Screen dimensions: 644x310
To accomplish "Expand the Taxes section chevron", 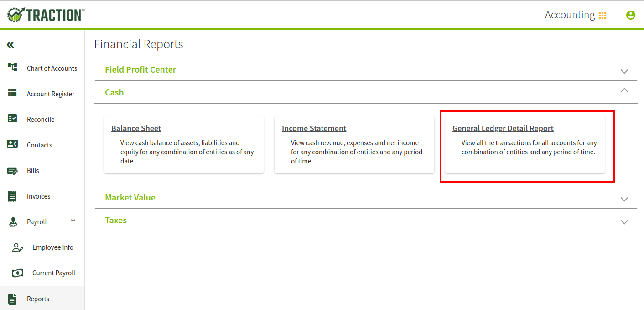I will [624, 222].
